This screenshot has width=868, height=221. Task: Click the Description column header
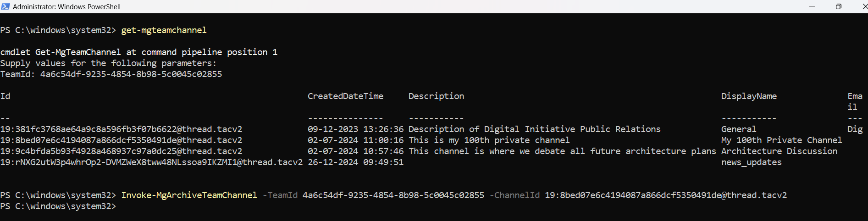tap(436, 96)
